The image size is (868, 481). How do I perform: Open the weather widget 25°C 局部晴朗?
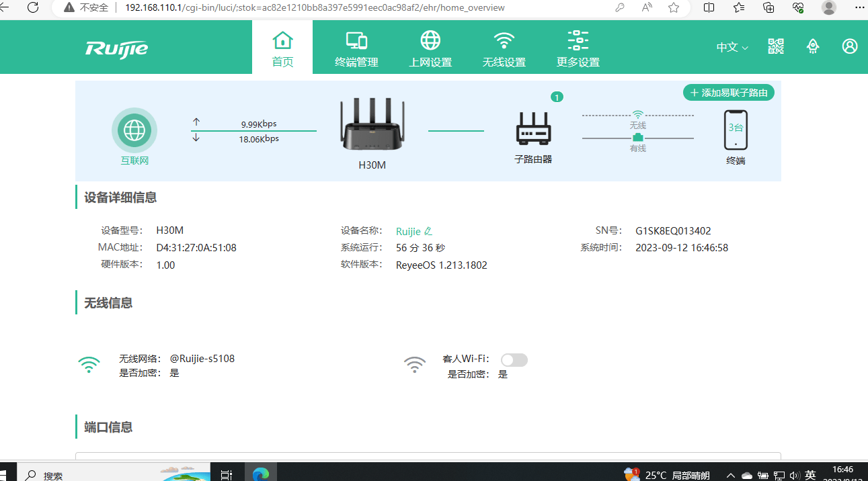[667, 474]
